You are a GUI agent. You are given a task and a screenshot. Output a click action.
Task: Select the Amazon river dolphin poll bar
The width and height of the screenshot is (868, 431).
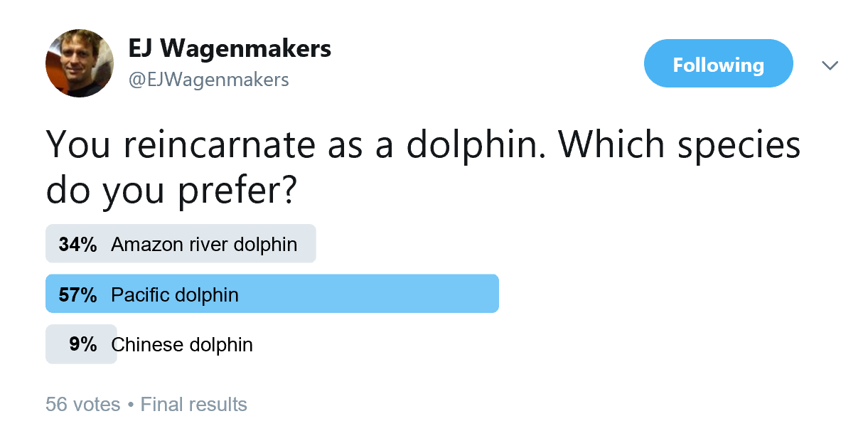(181, 244)
